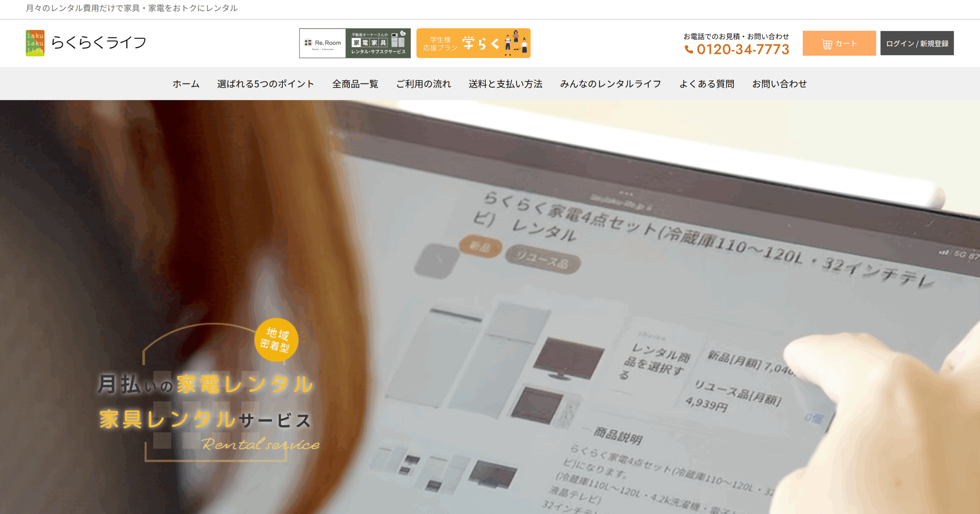The width and height of the screenshot is (980, 514).
Task: Open 選ばれる5つのポイント menu item
Action: pyautogui.click(x=265, y=84)
